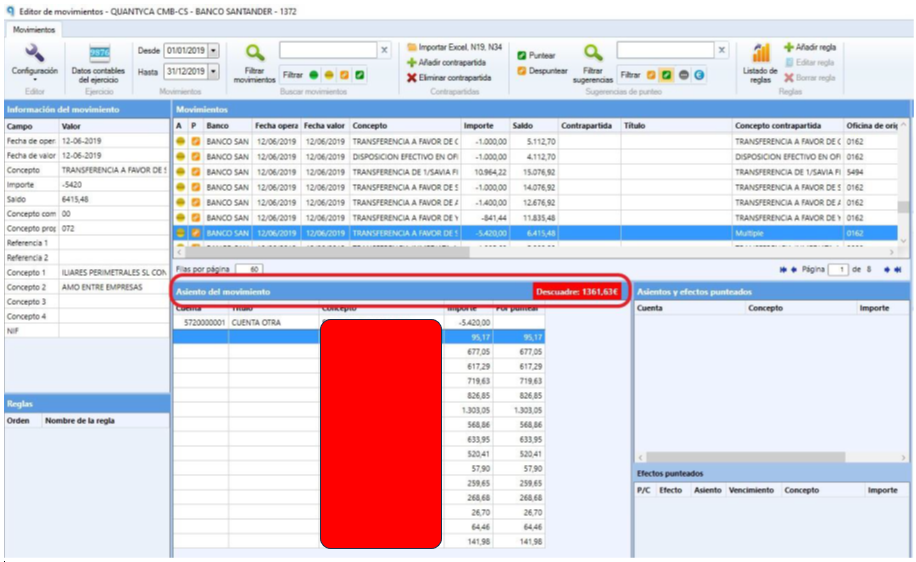
Task: Click the Buscar movimientos search field
Action: point(328,50)
